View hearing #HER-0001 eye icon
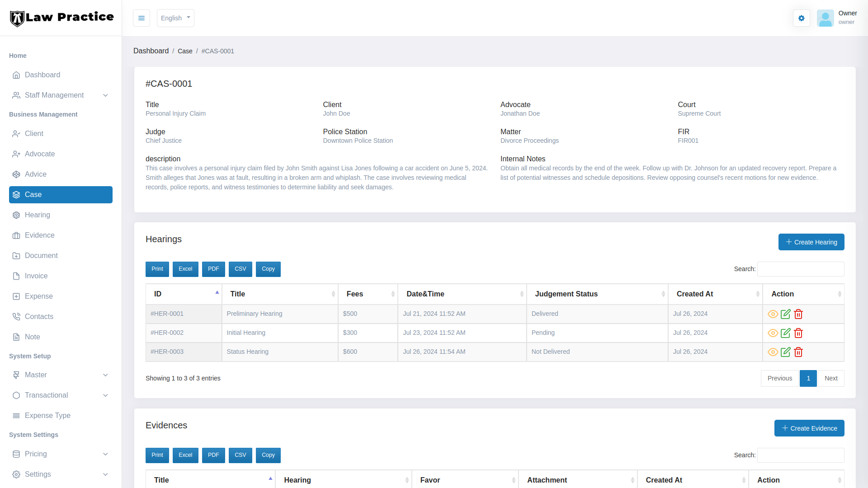 coord(773,314)
